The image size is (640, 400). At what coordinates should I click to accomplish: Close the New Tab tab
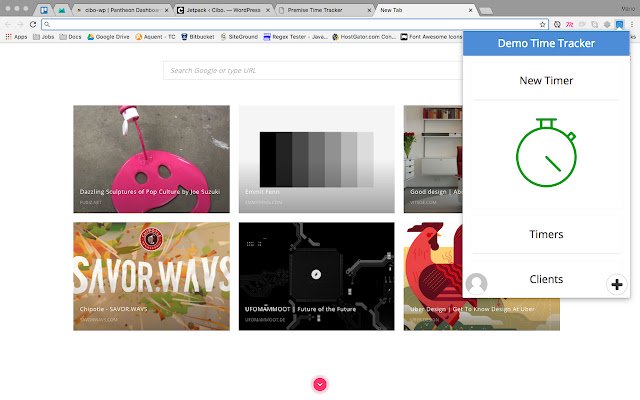click(470, 10)
